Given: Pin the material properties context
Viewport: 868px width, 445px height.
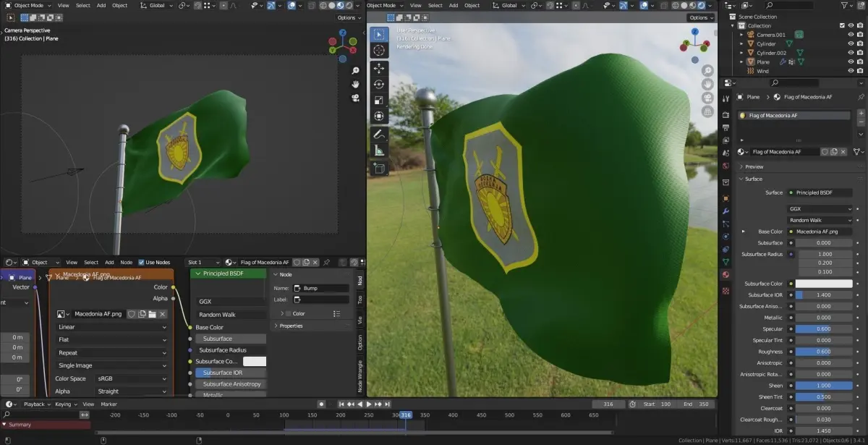Looking at the screenshot, I should (860, 97).
